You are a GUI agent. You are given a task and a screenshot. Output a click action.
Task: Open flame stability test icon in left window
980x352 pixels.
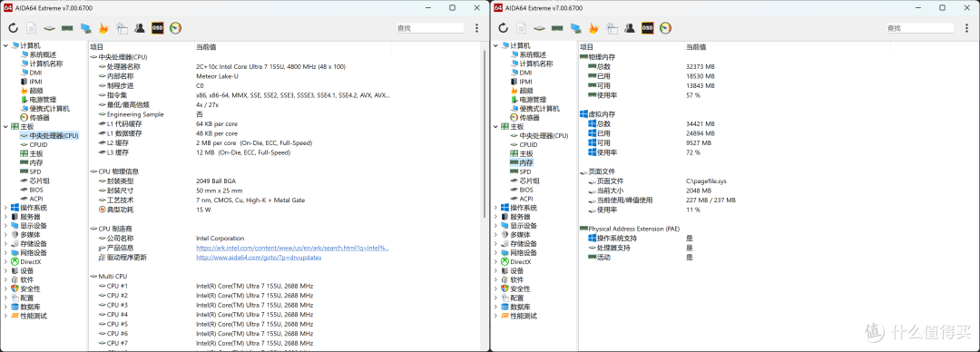[x=103, y=27]
